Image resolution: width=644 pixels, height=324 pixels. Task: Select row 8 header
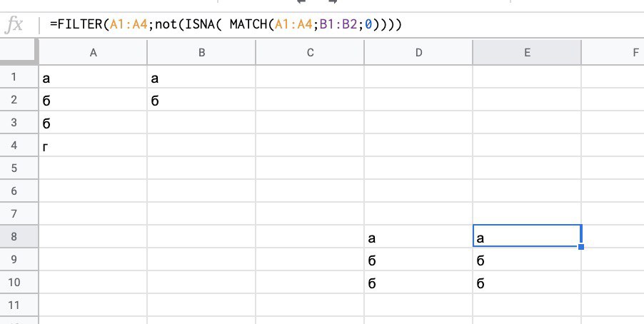tap(14, 236)
